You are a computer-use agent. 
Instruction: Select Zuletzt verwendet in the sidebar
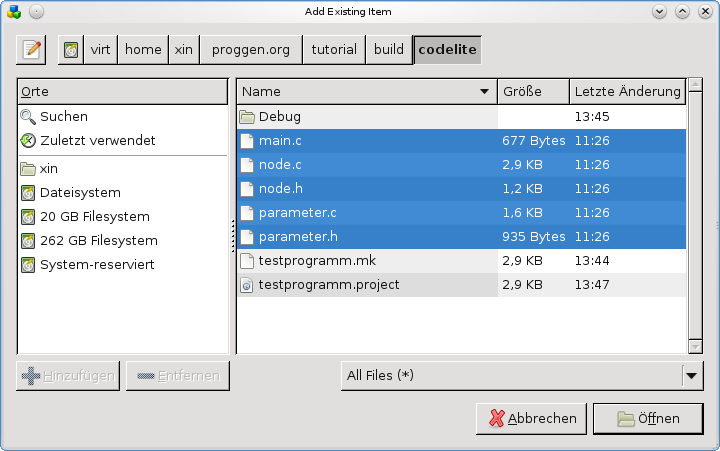[x=97, y=141]
